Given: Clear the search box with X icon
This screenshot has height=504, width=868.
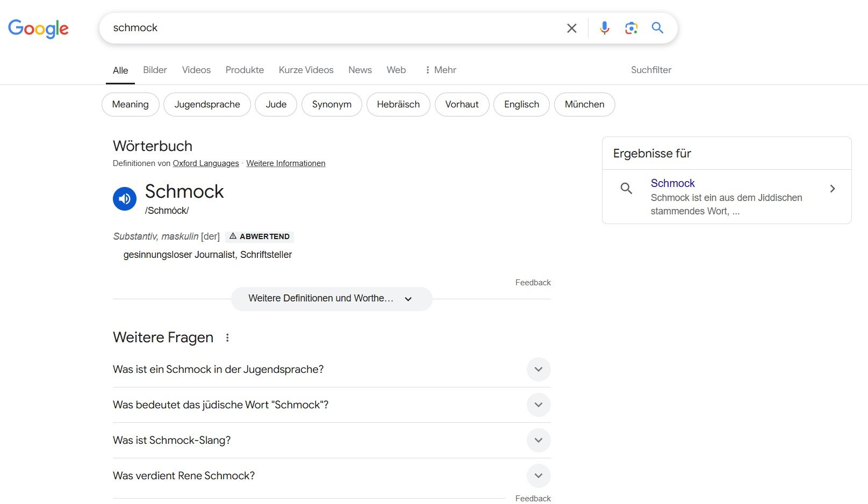Looking at the screenshot, I should point(572,28).
